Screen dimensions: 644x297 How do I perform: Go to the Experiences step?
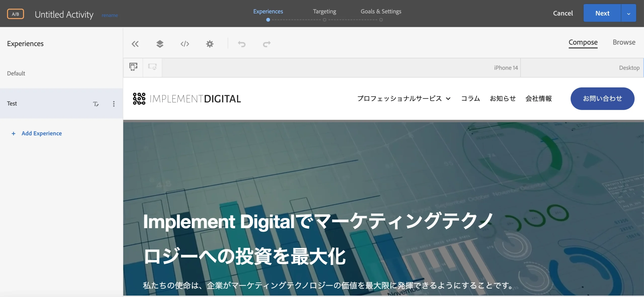[x=268, y=11]
